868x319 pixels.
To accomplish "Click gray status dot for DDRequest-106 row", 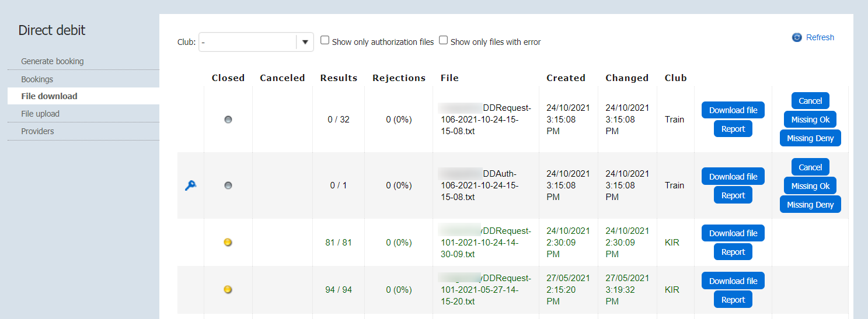I will coord(228,120).
